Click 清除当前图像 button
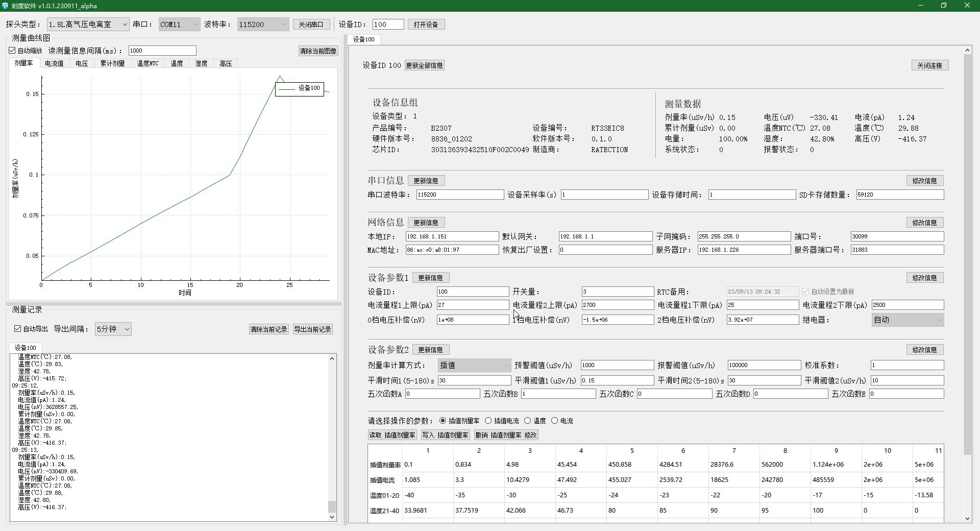This screenshot has height=531, width=980. coord(318,51)
